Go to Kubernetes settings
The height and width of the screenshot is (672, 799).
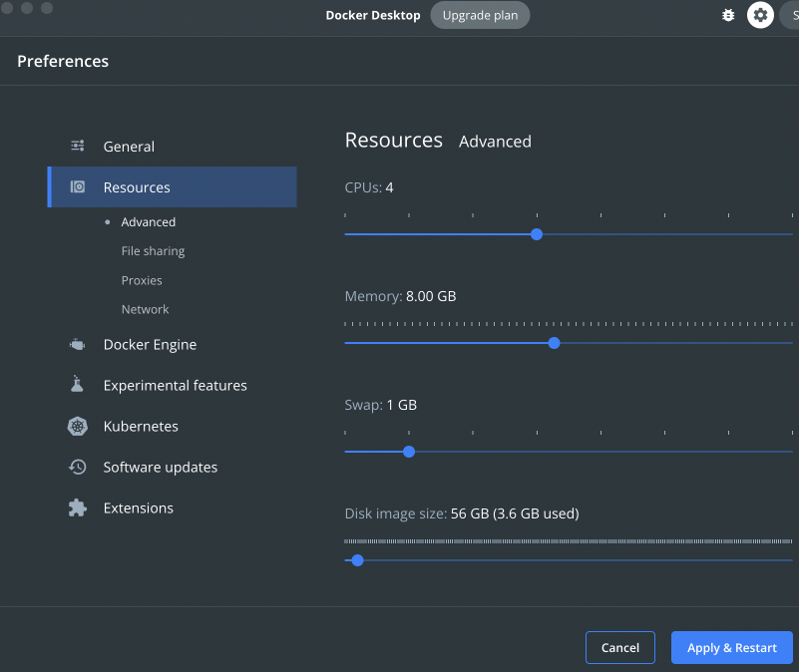coord(173,426)
